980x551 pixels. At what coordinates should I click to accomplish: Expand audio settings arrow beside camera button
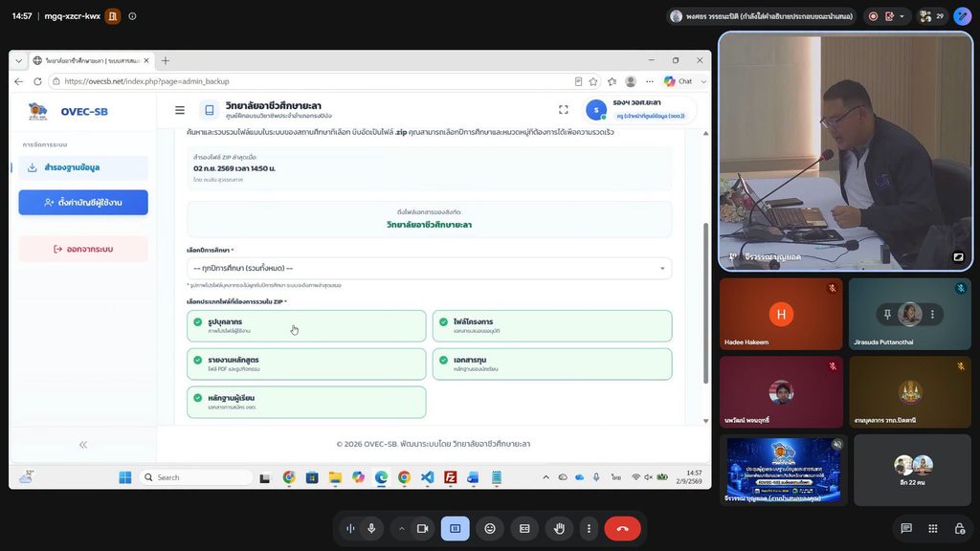click(401, 528)
